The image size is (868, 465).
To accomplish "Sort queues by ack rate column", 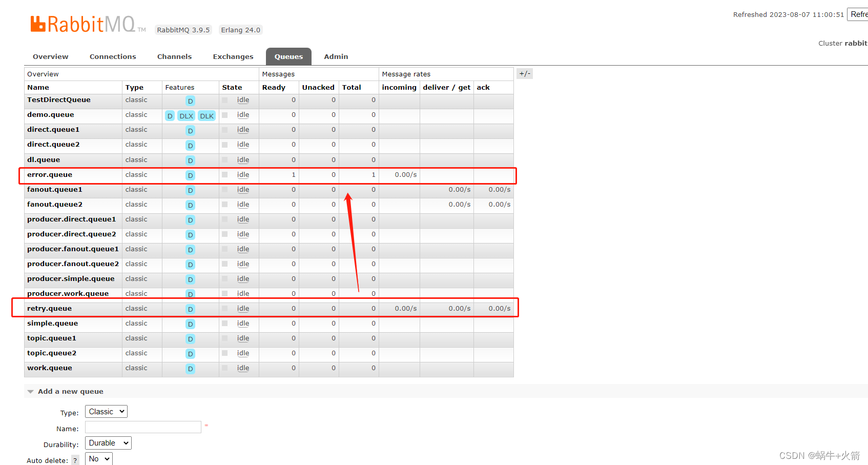I will click(483, 88).
